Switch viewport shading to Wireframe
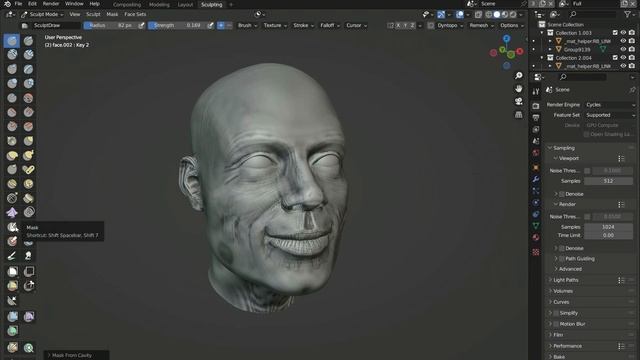The width and height of the screenshot is (640, 360). pos(489,14)
